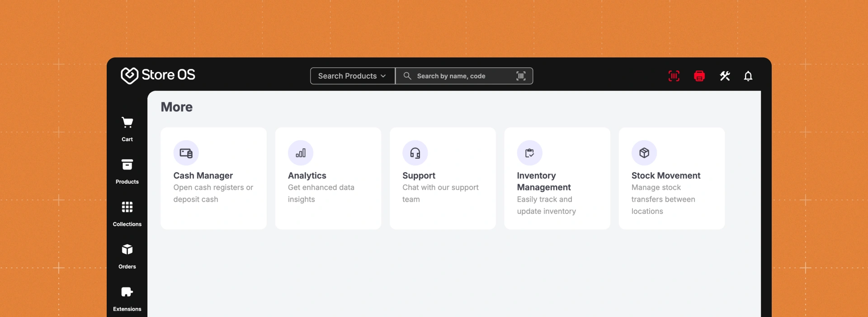Open Products in sidebar
The width and height of the screenshot is (868, 317).
pyautogui.click(x=127, y=172)
